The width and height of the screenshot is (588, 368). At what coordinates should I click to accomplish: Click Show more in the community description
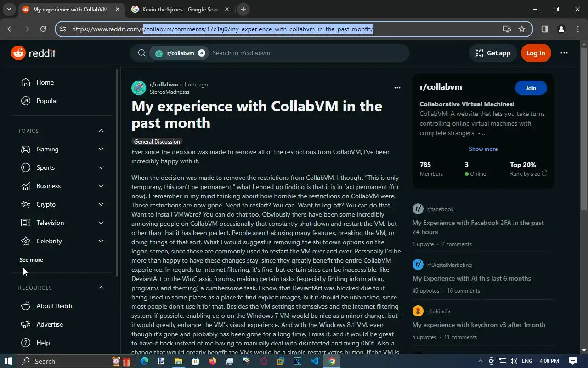click(x=483, y=149)
